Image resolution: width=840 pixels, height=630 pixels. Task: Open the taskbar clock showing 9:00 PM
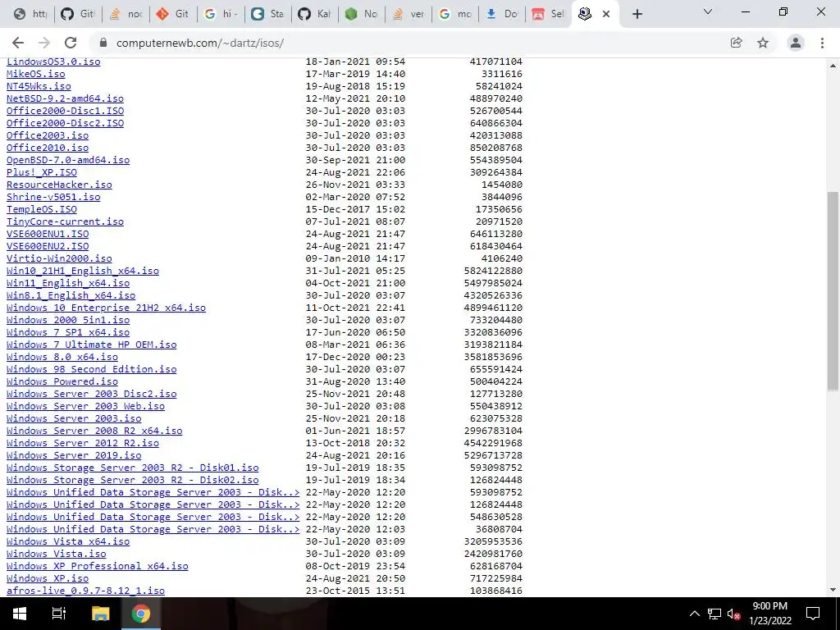pyautogui.click(x=769, y=614)
